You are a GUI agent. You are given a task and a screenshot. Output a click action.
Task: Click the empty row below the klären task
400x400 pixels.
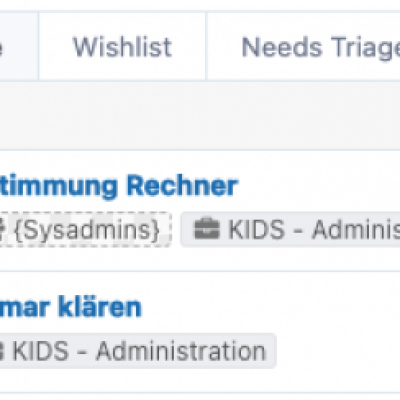point(200,397)
